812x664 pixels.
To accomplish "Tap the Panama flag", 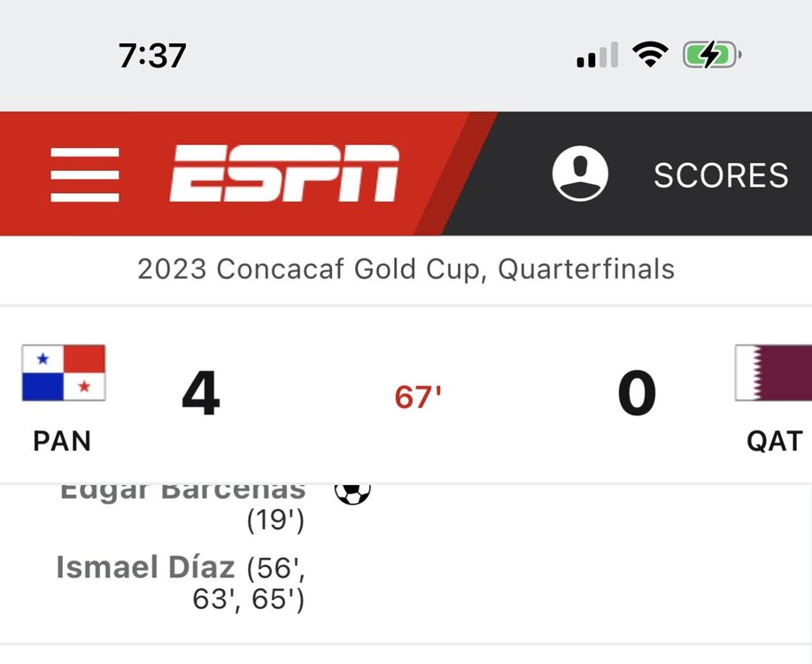I will coord(64,373).
